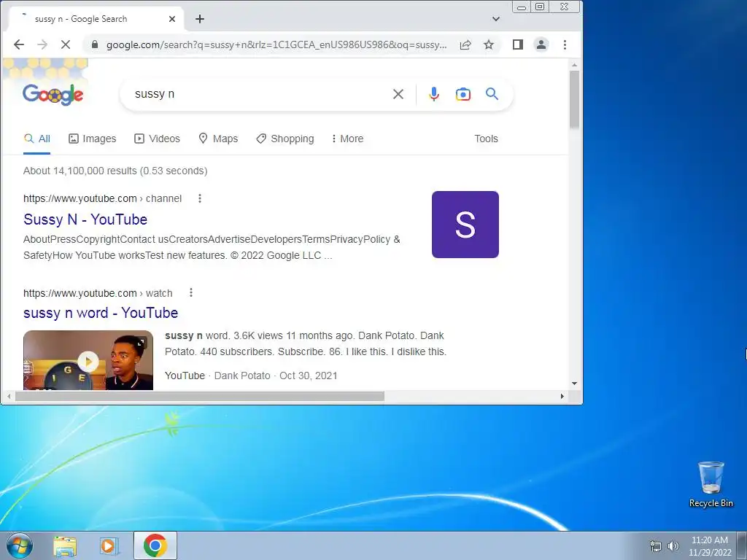Open Windows Explorer from taskbar
747x560 pixels.
[65, 545]
